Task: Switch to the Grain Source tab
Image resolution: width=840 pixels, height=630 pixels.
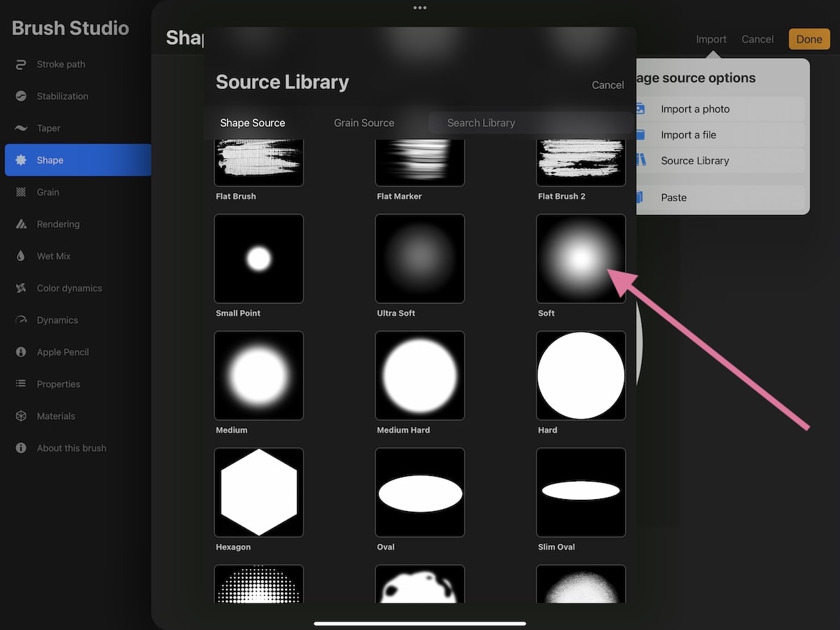Action: [364, 122]
